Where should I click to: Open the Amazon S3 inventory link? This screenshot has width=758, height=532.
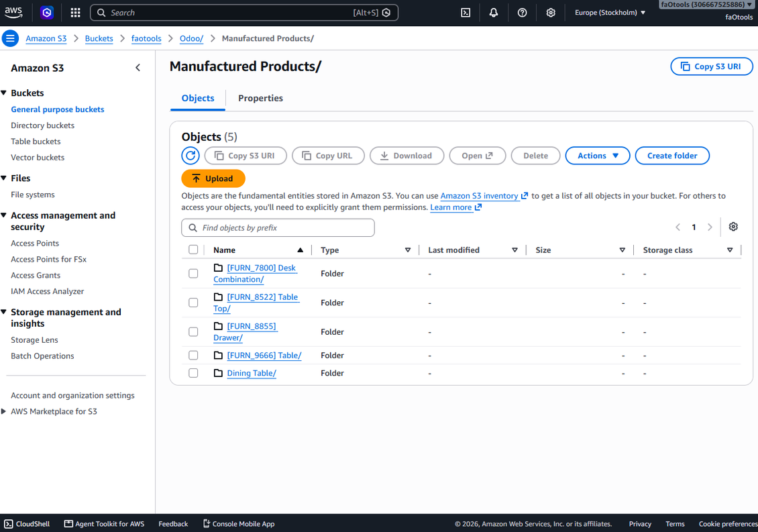point(484,196)
